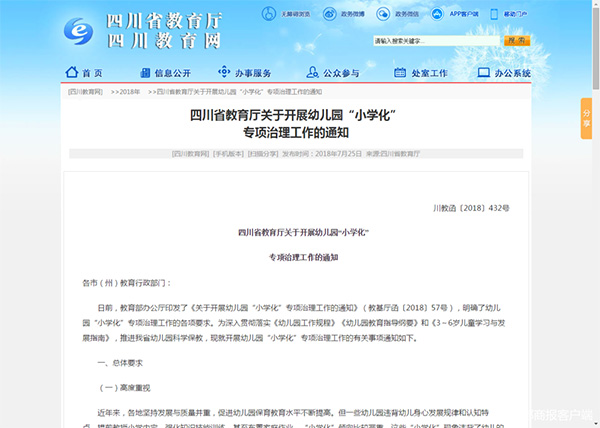Click document number 川教函〔2018〕432号

[471, 208]
